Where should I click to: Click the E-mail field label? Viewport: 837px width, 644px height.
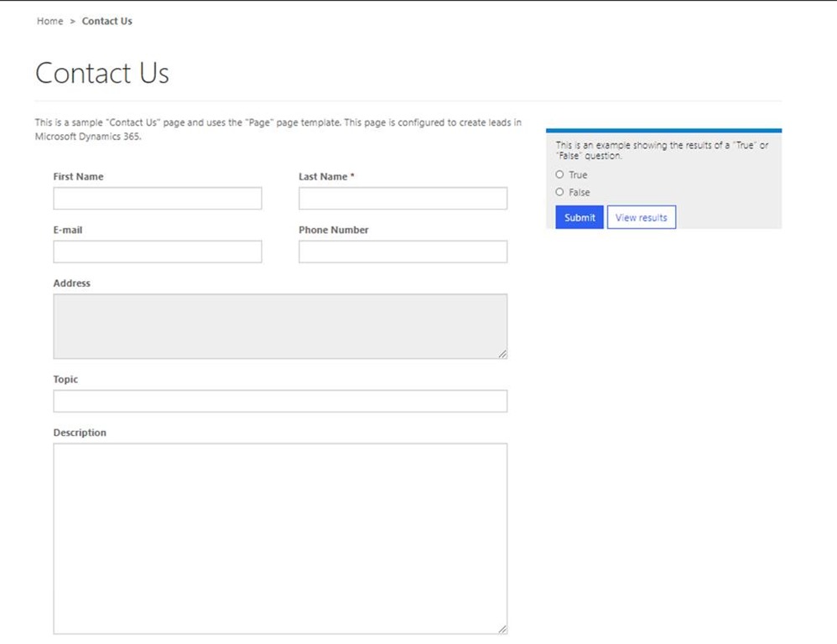coord(68,230)
